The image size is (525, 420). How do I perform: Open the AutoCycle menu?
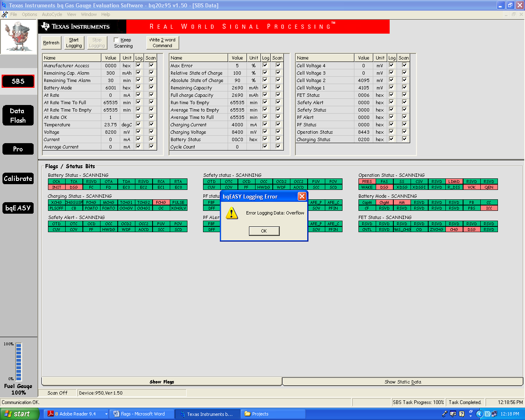(x=52, y=14)
